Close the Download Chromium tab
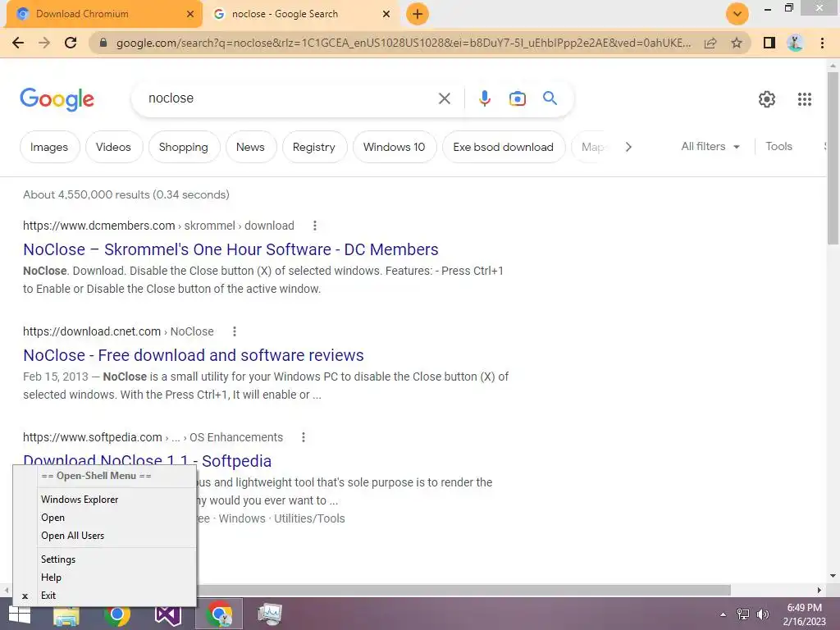This screenshot has width=840, height=630. [190, 14]
